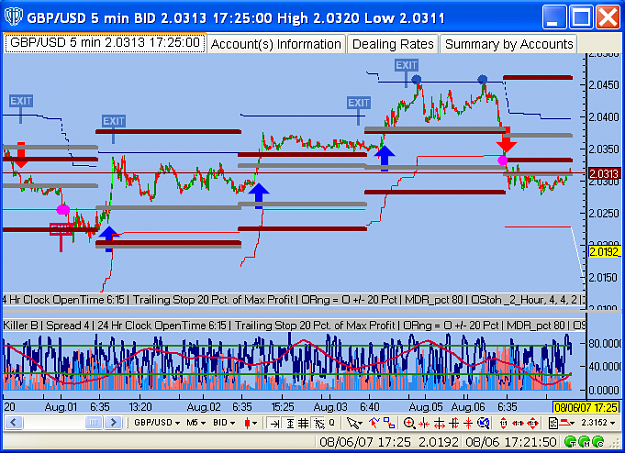Click vertical 1:1 scale icon
Viewport: 625px width, 453px height.
[503, 423]
